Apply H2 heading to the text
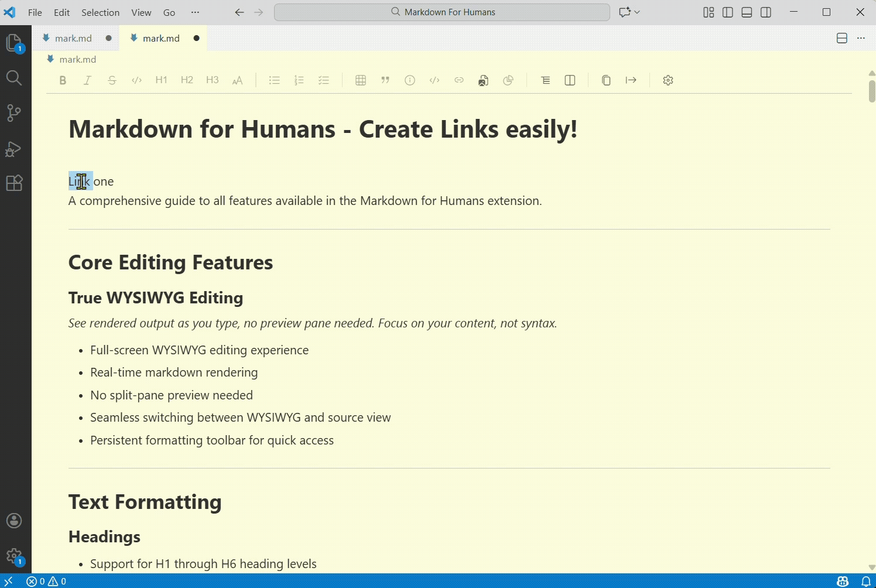The width and height of the screenshot is (876, 588). pos(187,80)
